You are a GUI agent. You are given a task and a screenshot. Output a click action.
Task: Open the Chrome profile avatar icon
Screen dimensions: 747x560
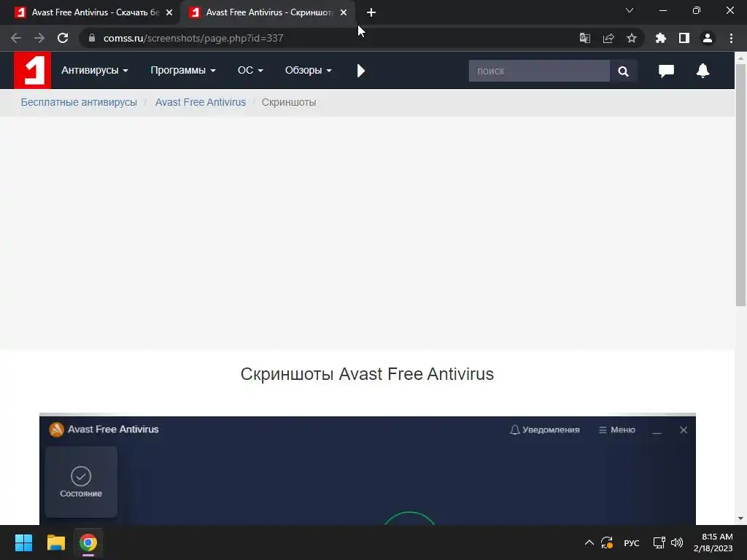(708, 38)
